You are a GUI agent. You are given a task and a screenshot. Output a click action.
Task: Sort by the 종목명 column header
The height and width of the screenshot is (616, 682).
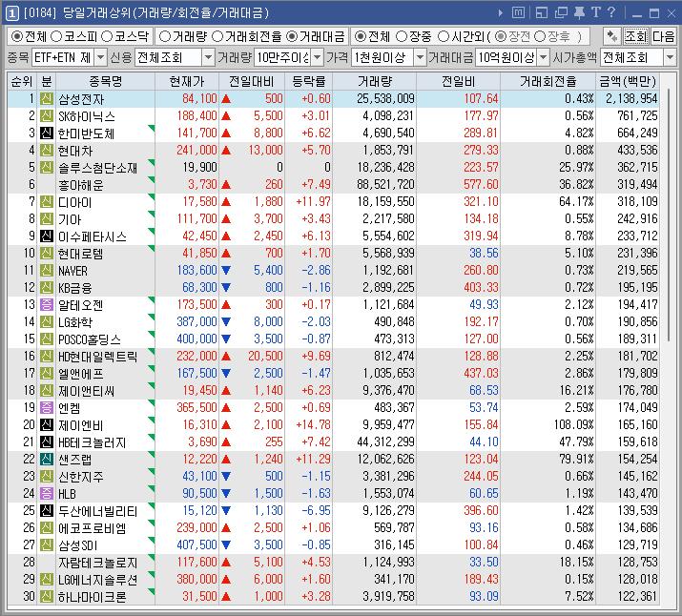(105, 81)
